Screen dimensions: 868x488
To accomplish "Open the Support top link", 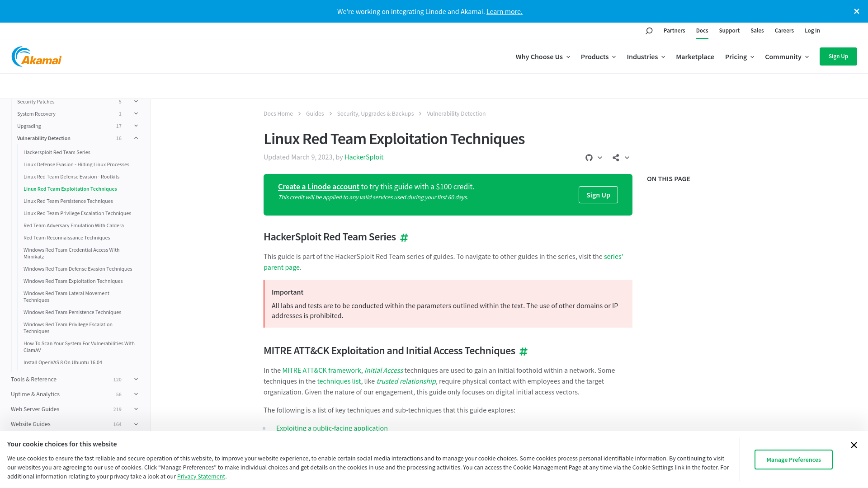I will point(729,31).
